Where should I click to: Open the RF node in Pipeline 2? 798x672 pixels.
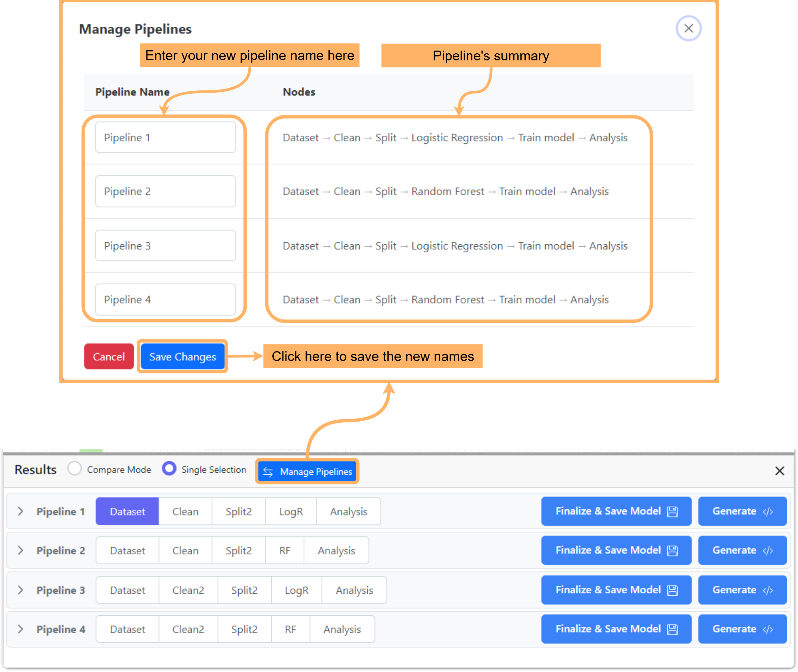285,551
